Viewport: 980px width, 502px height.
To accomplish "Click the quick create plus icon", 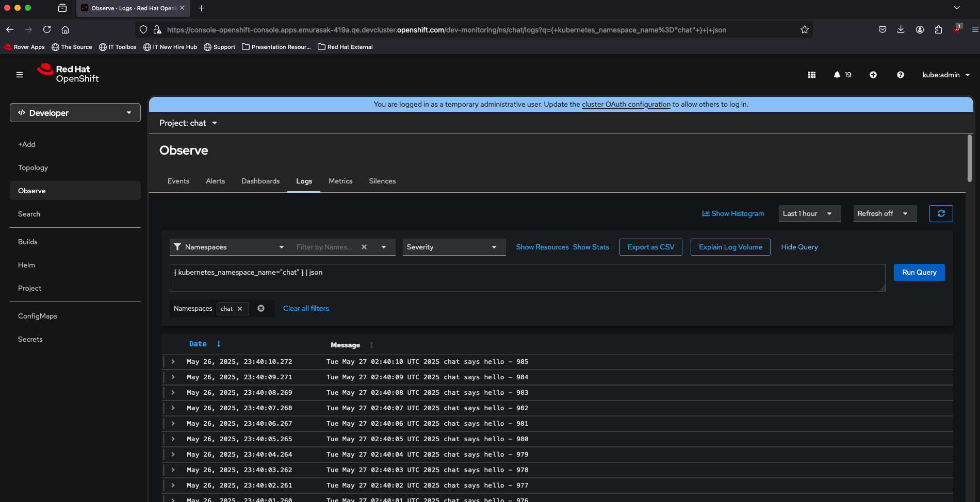I will coord(873,75).
